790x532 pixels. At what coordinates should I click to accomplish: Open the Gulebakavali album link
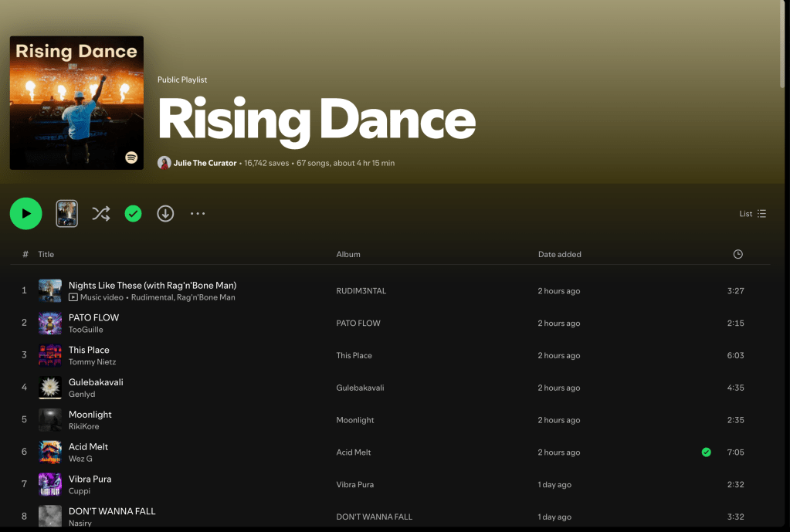coord(360,388)
